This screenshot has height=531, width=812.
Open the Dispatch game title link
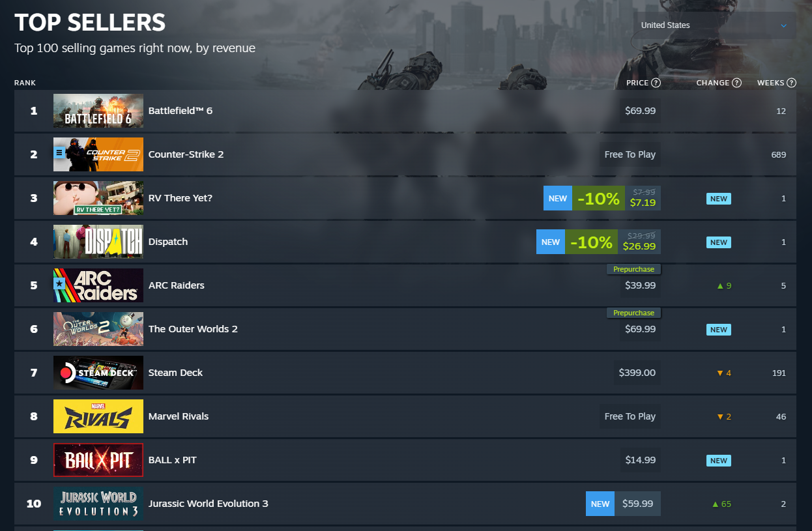click(168, 242)
